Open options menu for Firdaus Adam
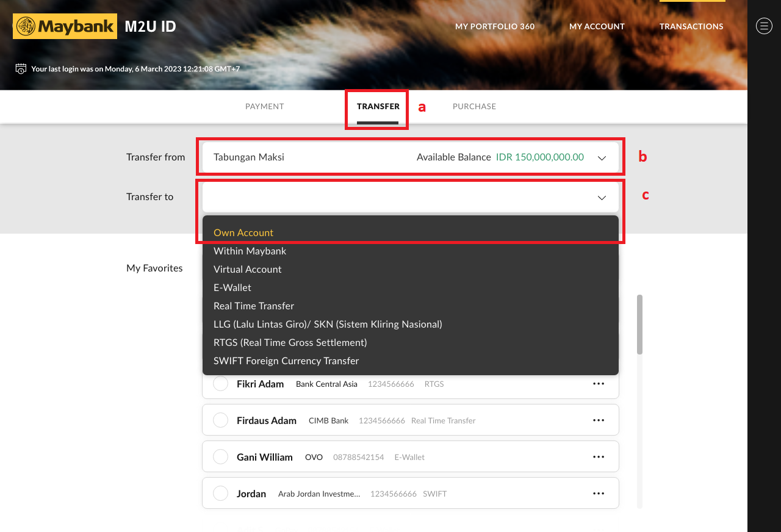Image resolution: width=781 pixels, height=532 pixels. pos(599,420)
